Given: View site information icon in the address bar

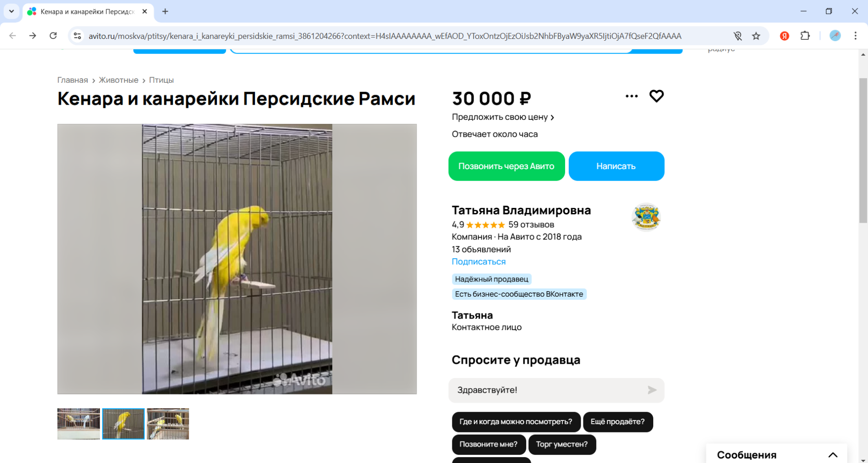Looking at the screenshot, I should point(77,36).
